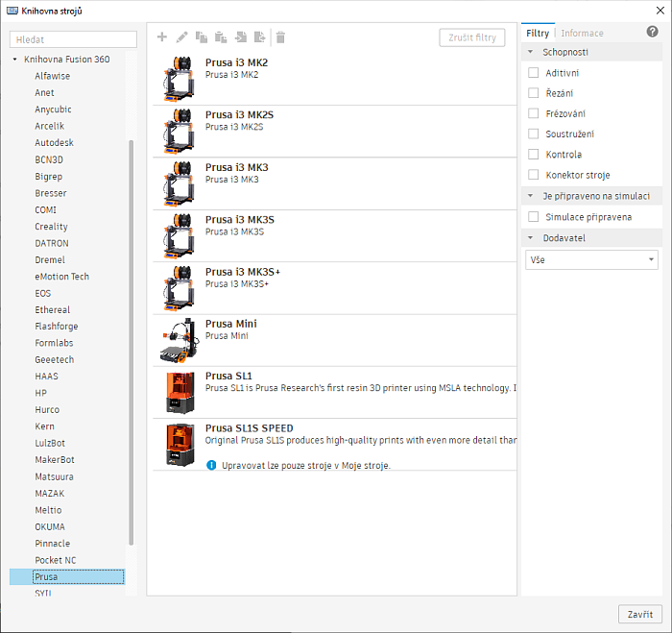Select Creality in the vendor tree

click(x=52, y=227)
